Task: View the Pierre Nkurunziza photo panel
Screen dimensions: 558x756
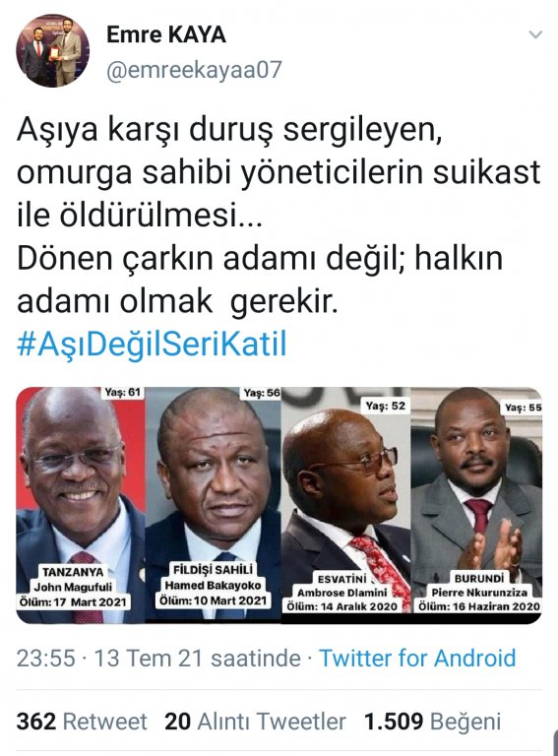Action: (x=476, y=505)
